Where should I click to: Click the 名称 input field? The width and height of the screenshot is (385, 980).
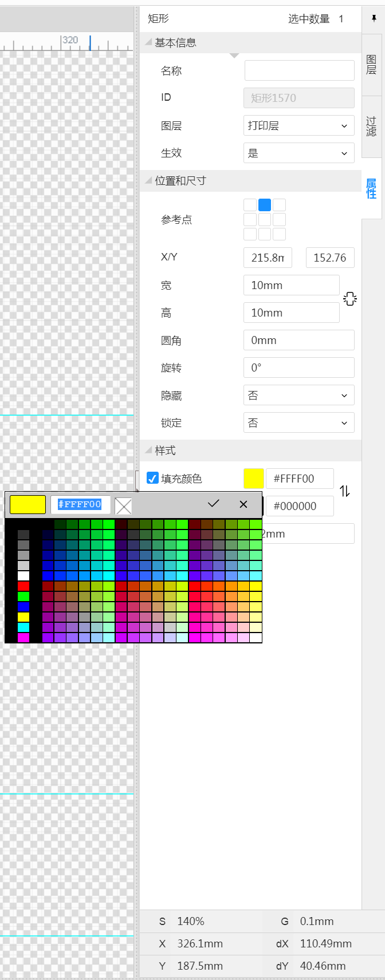[x=299, y=70]
